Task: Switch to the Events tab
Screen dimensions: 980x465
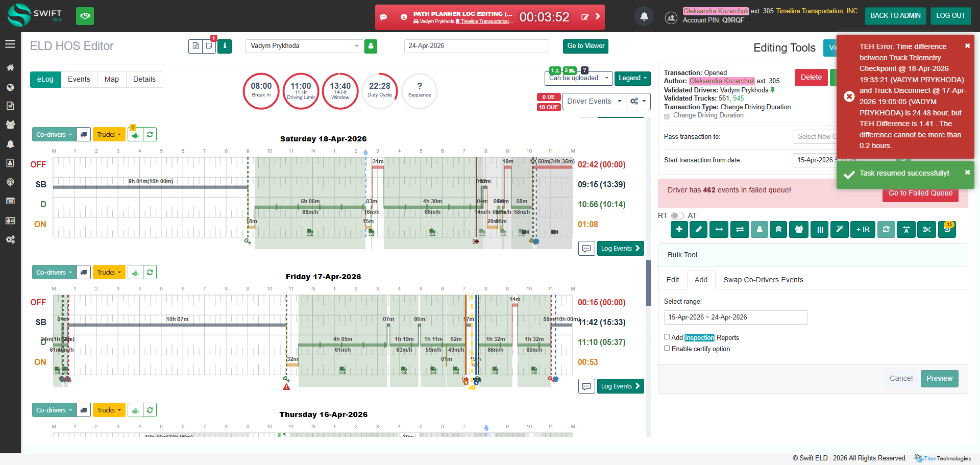Action: coord(79,80)
